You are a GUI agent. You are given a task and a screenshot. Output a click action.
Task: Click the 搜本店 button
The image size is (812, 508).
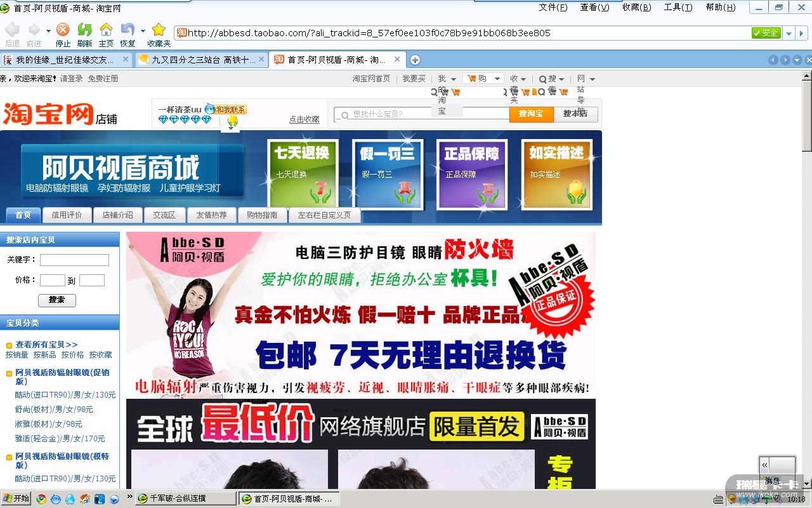[x=575, y=114]
